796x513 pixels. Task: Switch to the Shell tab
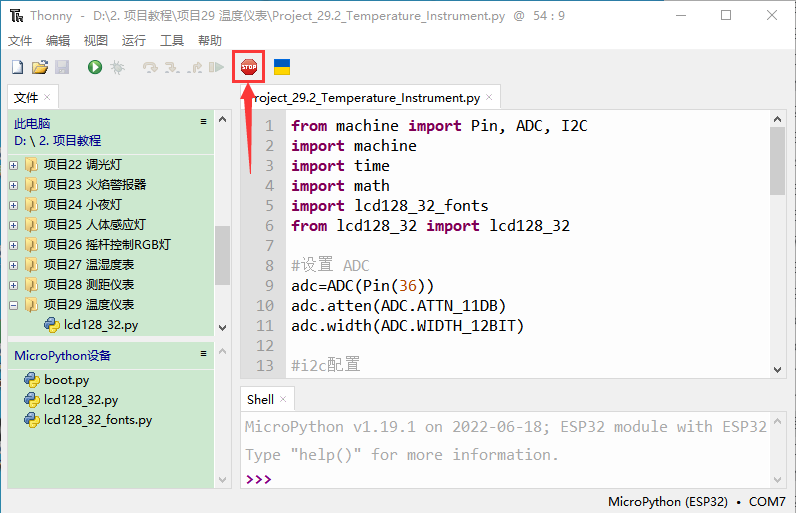click(x=260, y=399)
